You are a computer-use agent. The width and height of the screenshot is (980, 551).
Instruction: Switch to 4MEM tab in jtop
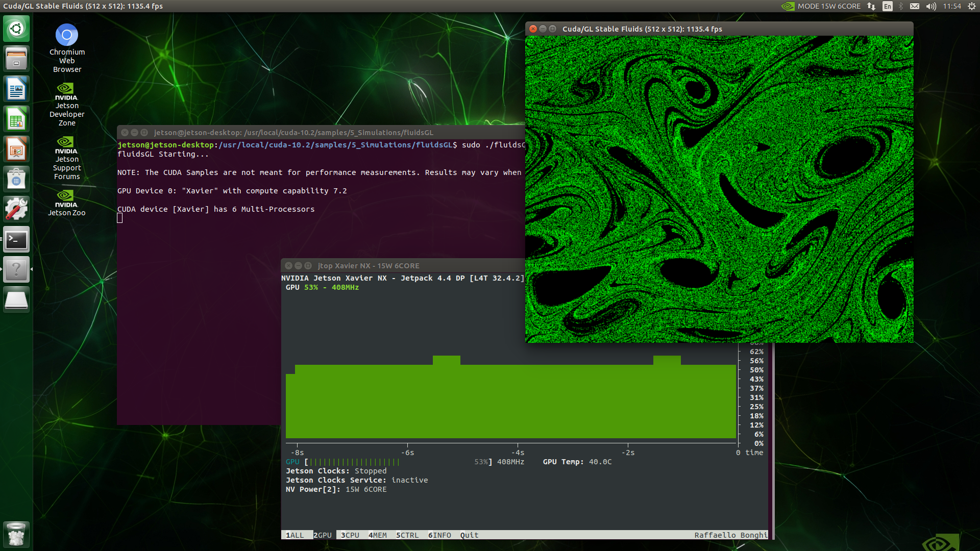(x=378, y=535)
